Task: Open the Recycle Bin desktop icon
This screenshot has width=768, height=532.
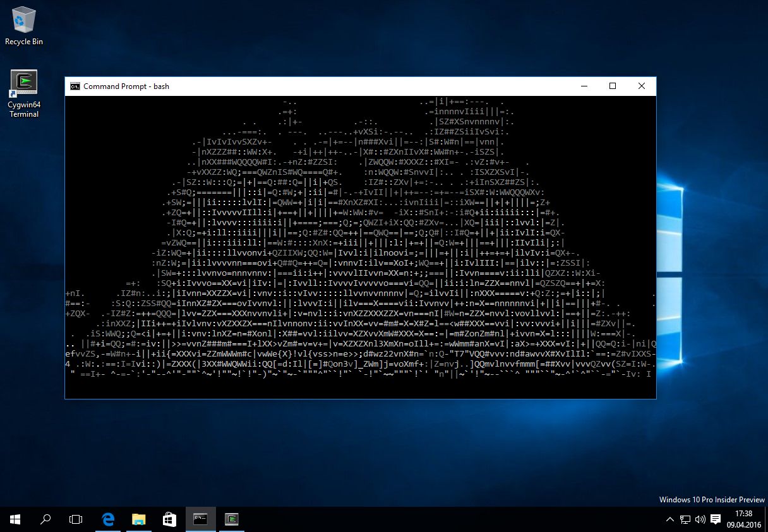Action: coord(23,27)
